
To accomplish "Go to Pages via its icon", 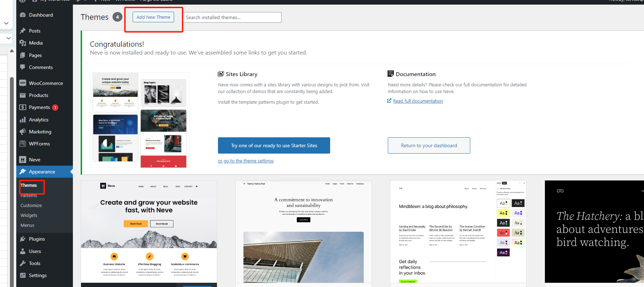I will click(x=23, y=55).
